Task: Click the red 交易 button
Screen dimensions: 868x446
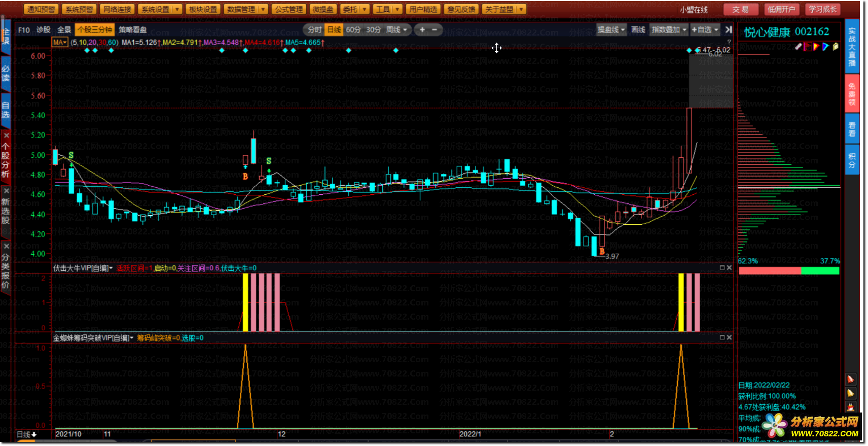Action: pyautogui.click(x=740, y=9)
